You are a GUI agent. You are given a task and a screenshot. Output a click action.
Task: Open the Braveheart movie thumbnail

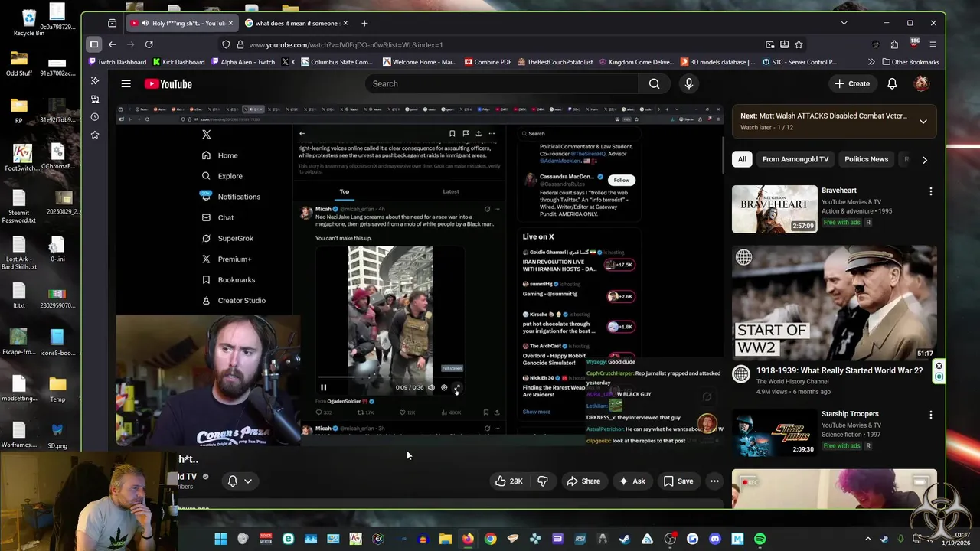click(x=774, y=209)
